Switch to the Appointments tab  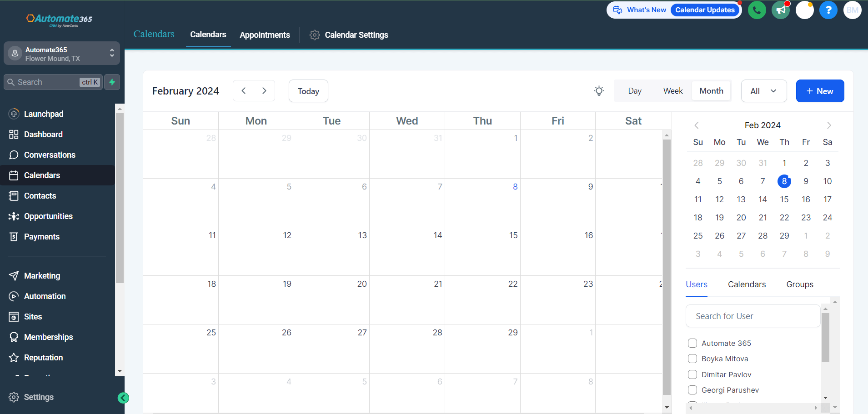(265, 35)
